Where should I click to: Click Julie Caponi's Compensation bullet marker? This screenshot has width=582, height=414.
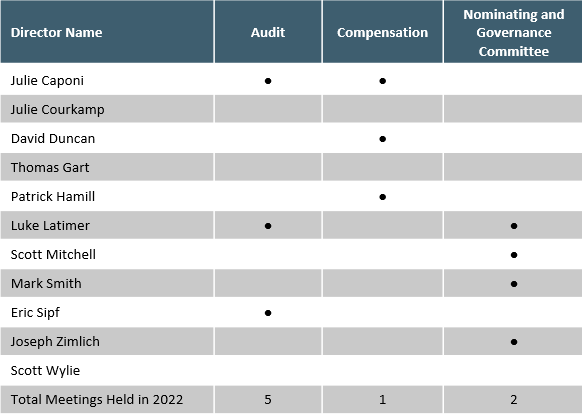[x=383, y=81]
